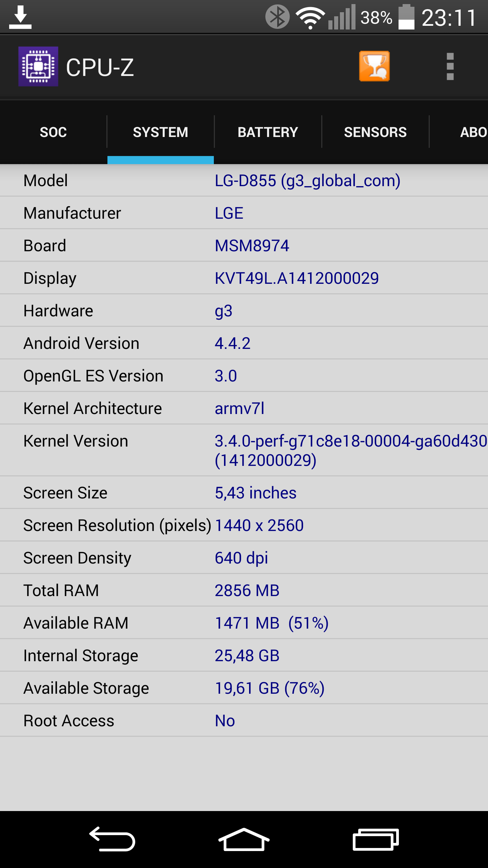
Task: Tap the recent apps navigation button
Action: click(x=376, y=840)
